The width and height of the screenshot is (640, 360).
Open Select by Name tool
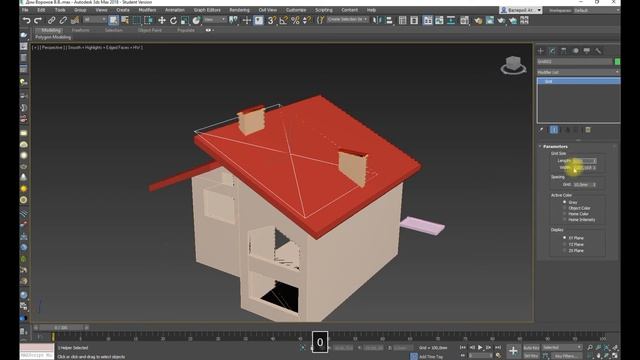pyautogui.click(x=125, y=20)
